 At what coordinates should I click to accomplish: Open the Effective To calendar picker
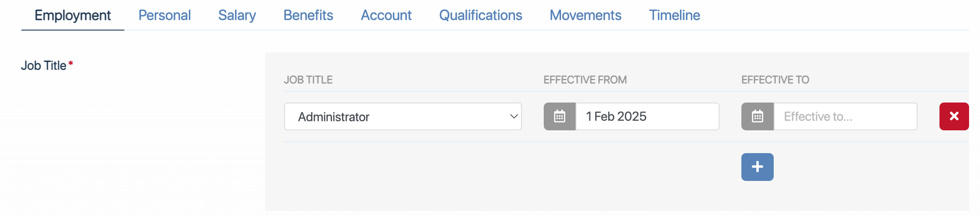757,117
